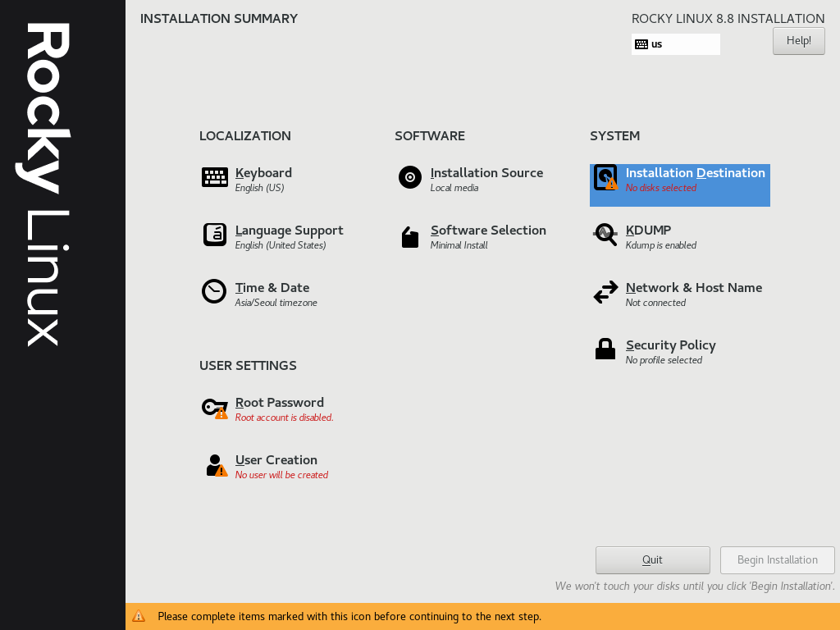Screen dimensions: 840x630
Task: Open the Network & Host Name label
Action: tap(694, 288)
